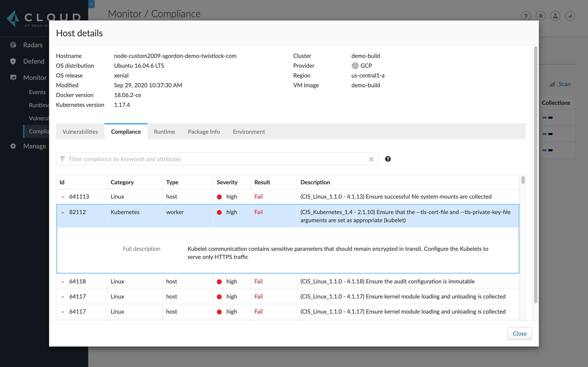
Task: Open filter syntax help question mark
Action: point(388,159)
